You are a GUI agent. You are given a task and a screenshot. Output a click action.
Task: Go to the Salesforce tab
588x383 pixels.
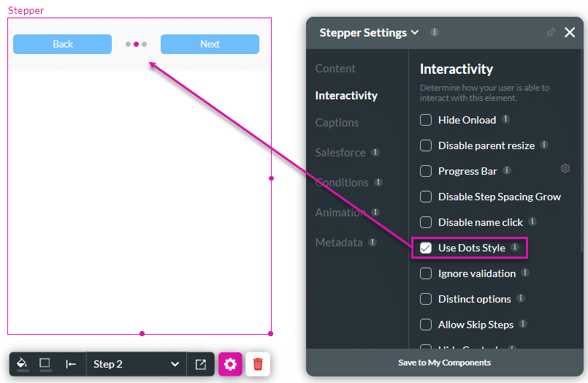point(340,153)
